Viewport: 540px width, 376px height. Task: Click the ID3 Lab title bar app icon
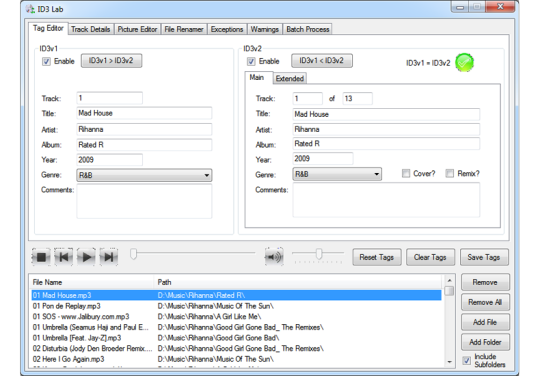point(30,9)
